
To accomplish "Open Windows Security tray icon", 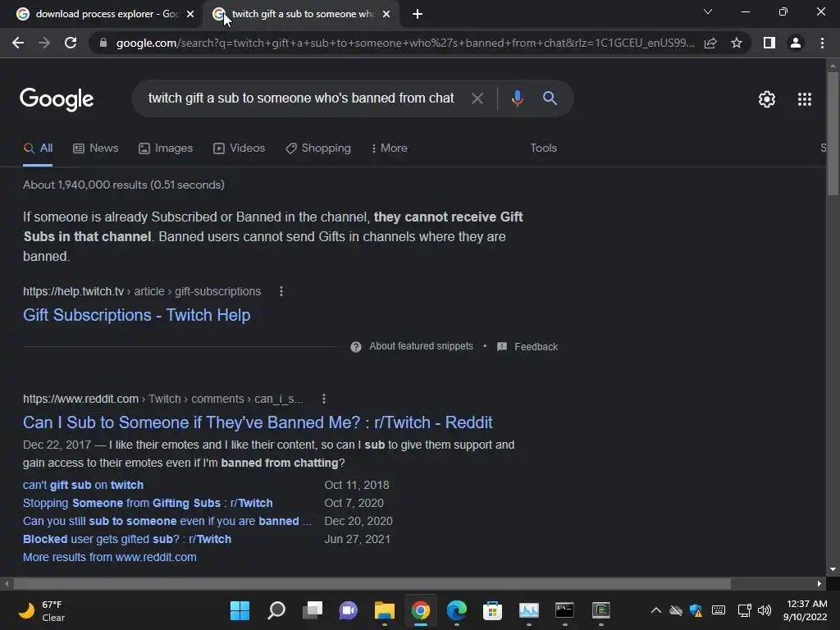I will coord(696,610).
